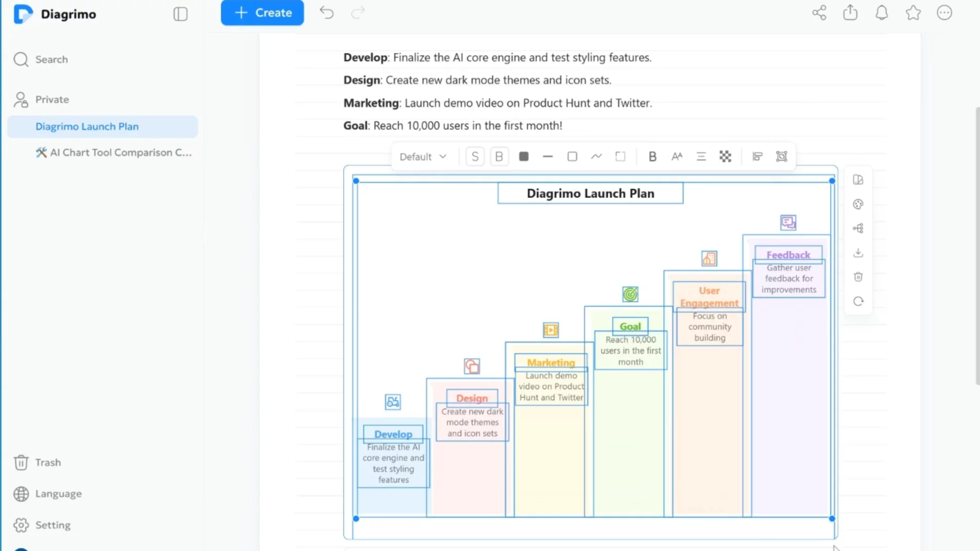Mark document as favorite star

tap(913, 12)
